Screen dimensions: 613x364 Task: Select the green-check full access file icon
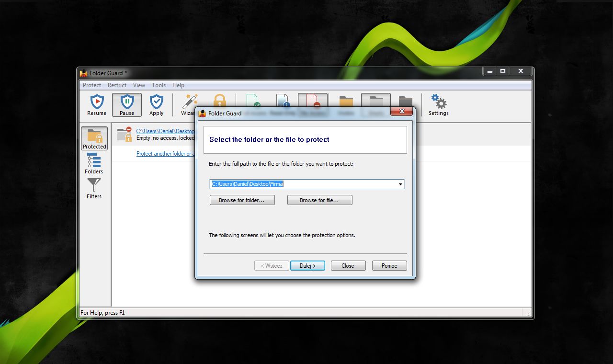coord(253,100)
